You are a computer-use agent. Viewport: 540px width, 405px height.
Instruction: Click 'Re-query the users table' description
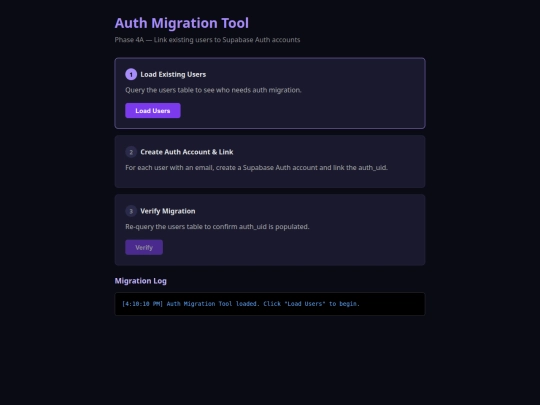click(x=217, y=227)
